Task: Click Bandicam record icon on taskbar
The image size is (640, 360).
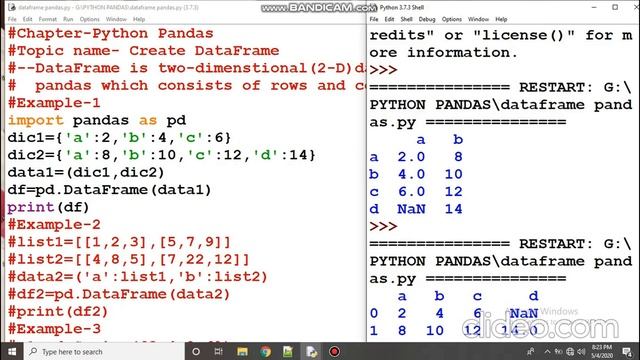Action: [x=334, y=351]
